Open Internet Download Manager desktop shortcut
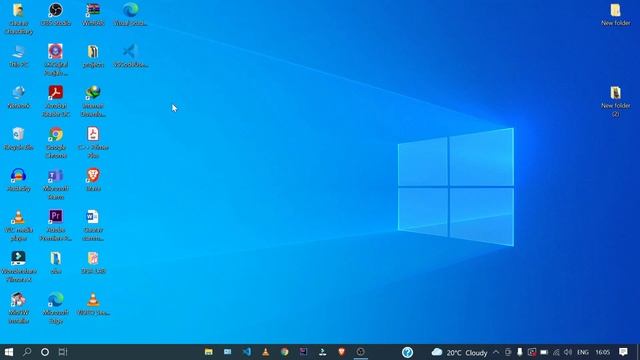640x360 pixels. [93, 101]
